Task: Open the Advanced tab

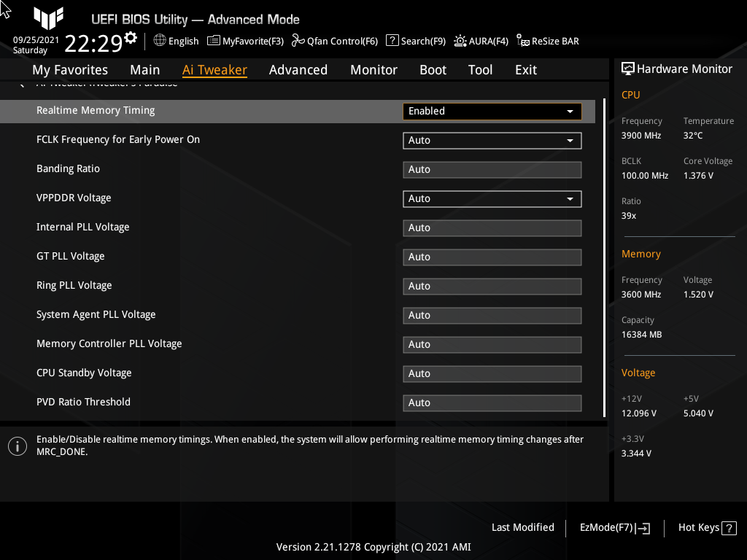Action: (298, 70)
